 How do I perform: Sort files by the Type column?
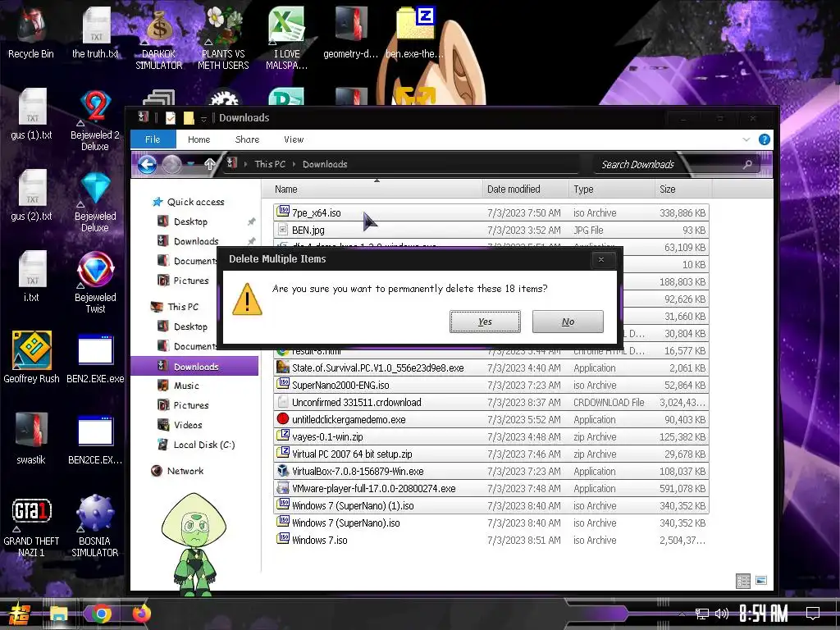pos(611,189)
